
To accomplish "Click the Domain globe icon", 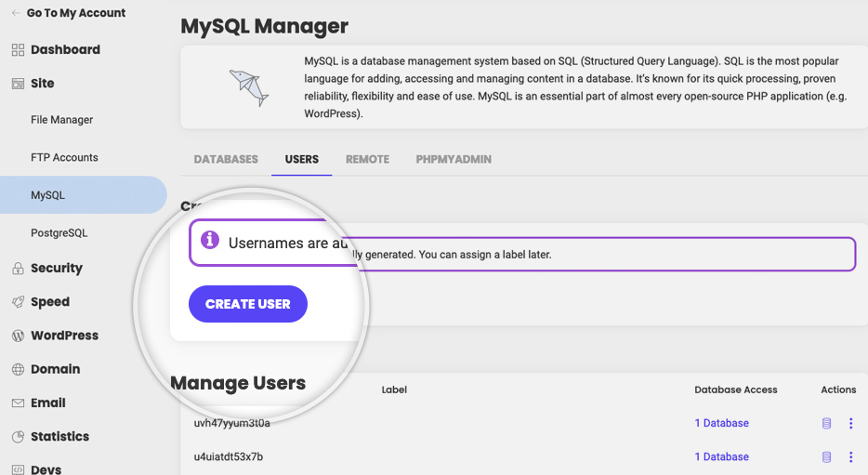I will click(18, 369).
